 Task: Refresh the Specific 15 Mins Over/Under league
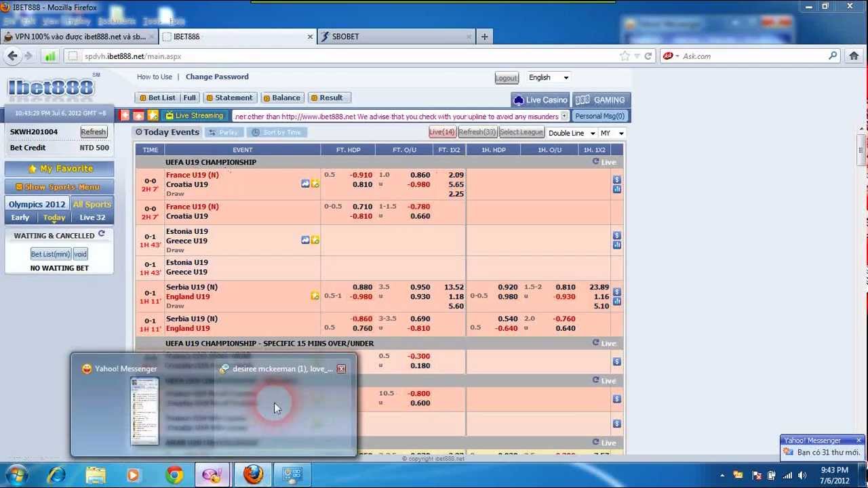point(595,343)
